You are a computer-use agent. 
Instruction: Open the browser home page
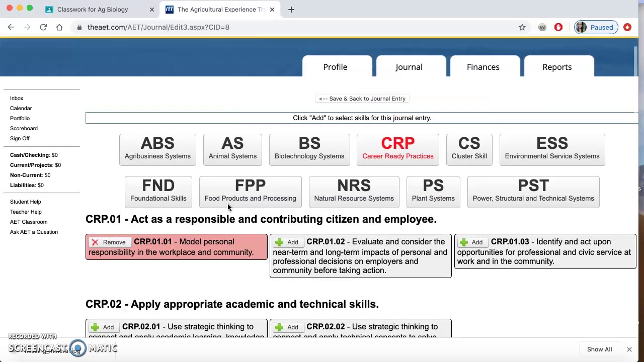59,27
